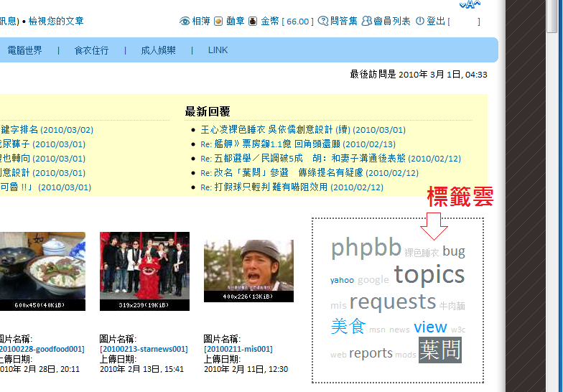Click the money bag icon beside 金幣
563x392 pixels.
[253, 22]
